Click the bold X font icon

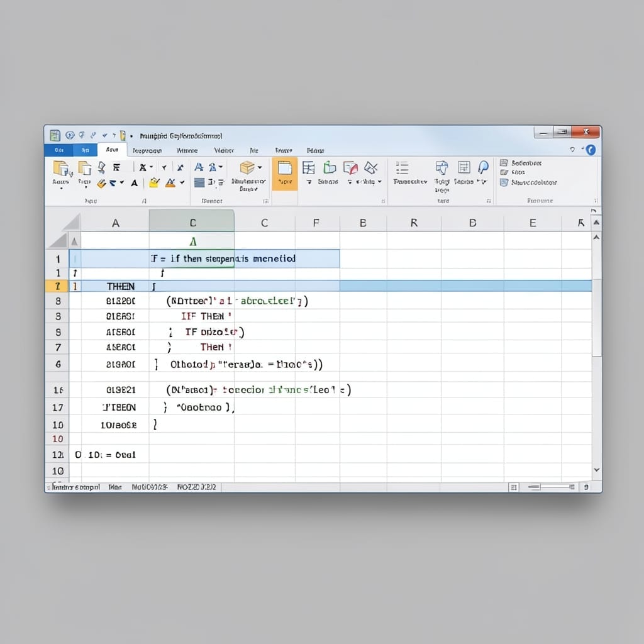[x=143, y=167]
